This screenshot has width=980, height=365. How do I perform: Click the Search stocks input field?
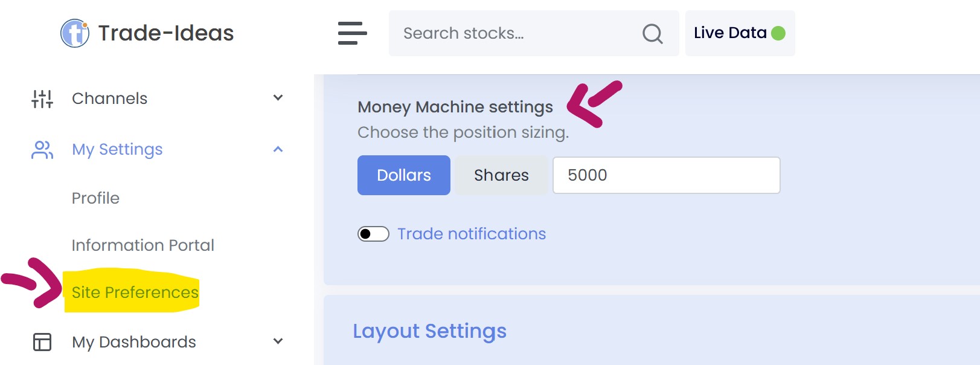tap(513, 33)
